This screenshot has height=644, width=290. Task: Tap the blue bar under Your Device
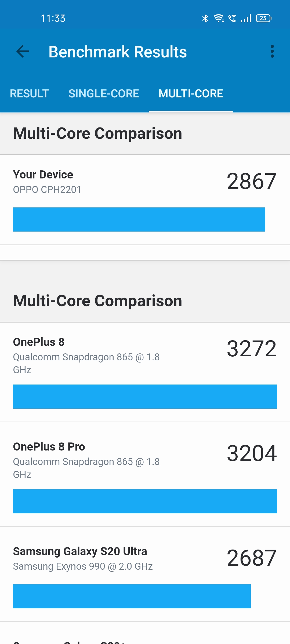tap(139, 219)
